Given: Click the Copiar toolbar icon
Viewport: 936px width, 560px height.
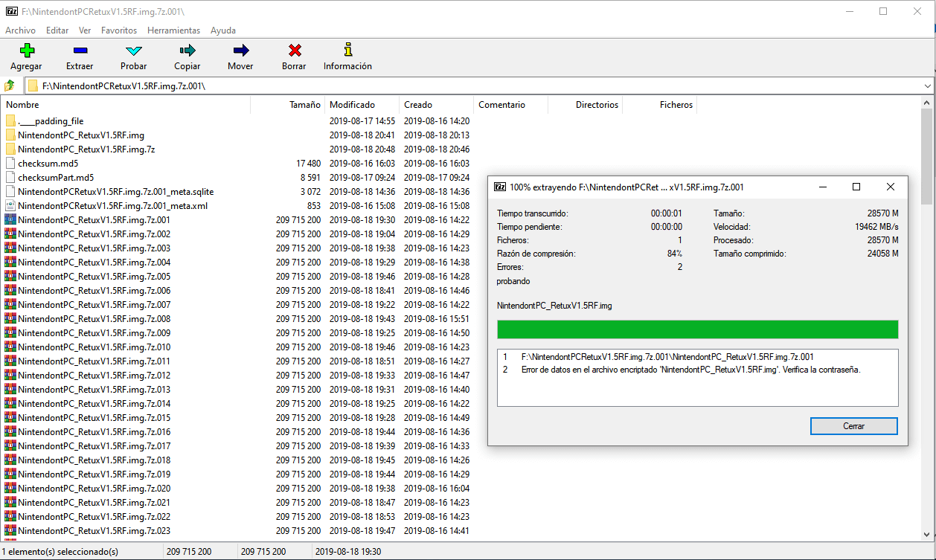Looking at the screenshot, I should coord(187,51).
